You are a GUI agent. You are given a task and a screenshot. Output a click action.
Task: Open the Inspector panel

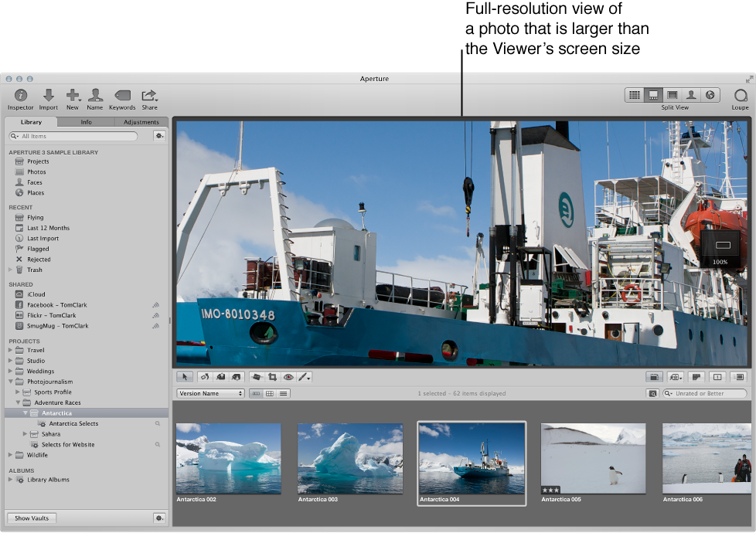click(20, 97)
